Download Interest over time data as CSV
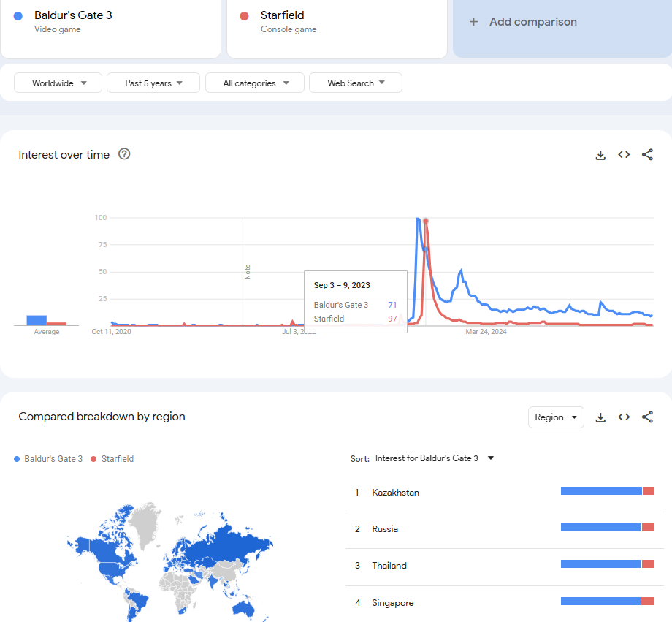 click(600, 155)
